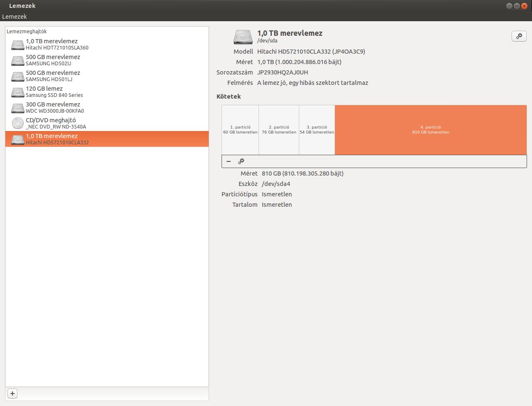This screenshot has width=532, height=406.
Task: Select the WDC WD3000JB-00KFA0 drive icon
Action: (17, 108)
